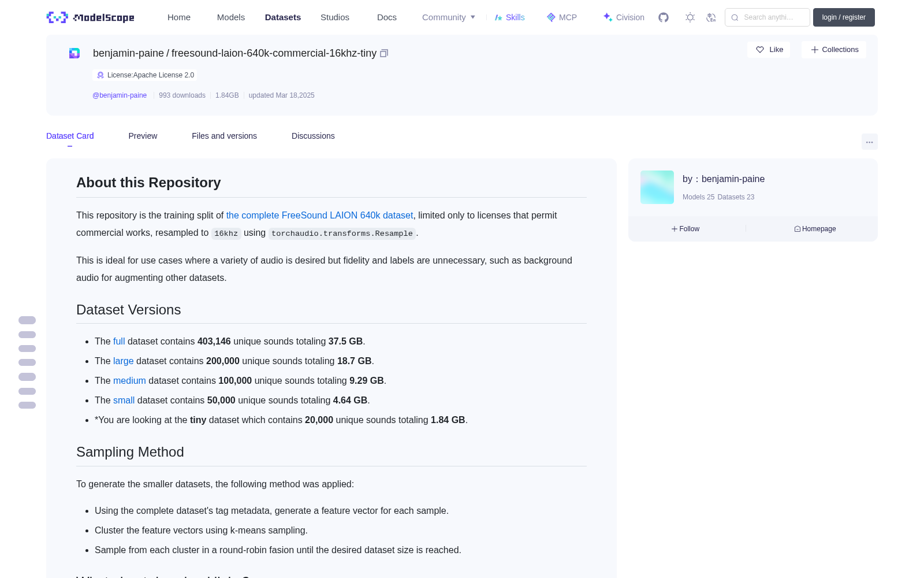This screenshot has width=924, height=578.
Task: Click the "Sampling Method" heading
Action: click(130, 452)
